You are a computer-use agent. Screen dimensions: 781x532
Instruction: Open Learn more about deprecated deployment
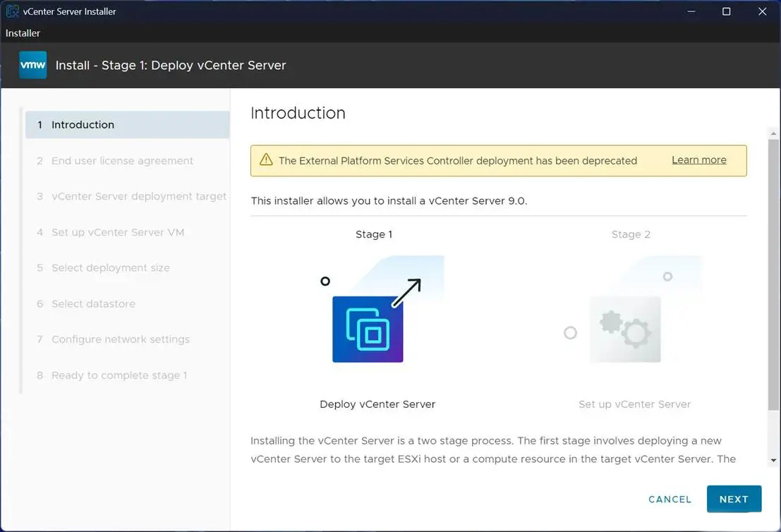pyautogui.click(x=698, y=159)
